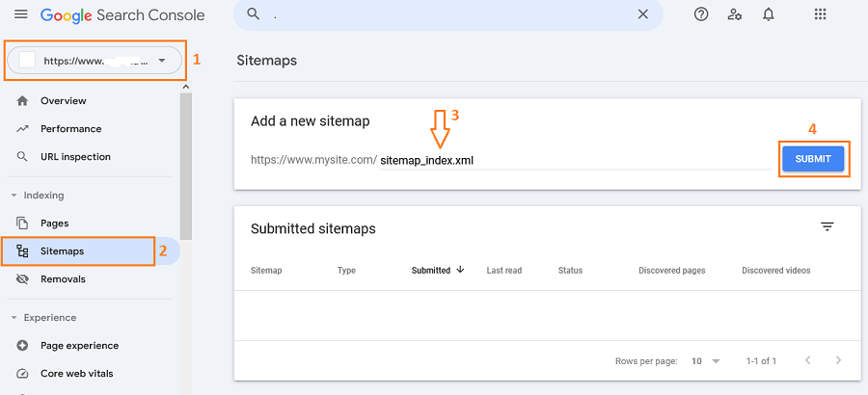Click the Page experience plus-circle icon

22,346
